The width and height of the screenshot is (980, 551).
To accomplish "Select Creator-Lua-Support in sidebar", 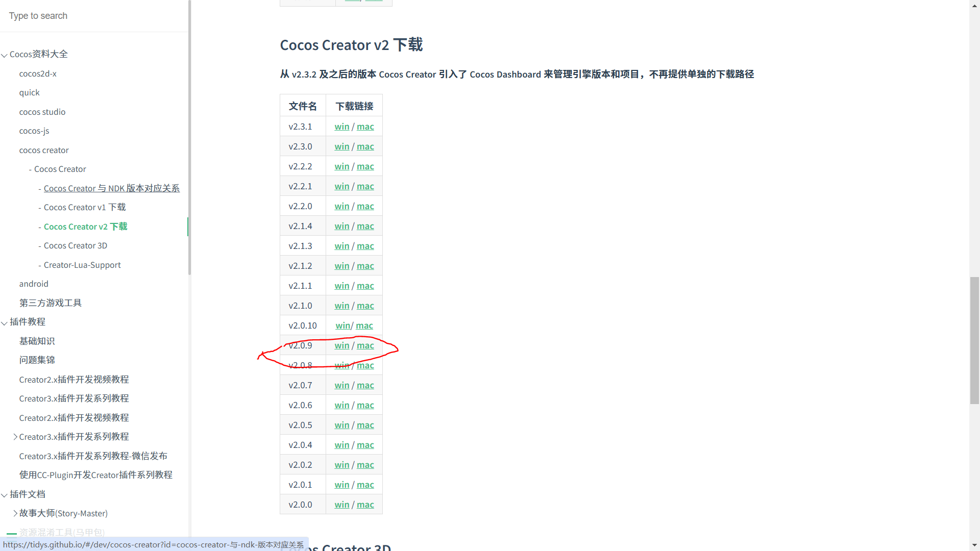I will [82, 265].
